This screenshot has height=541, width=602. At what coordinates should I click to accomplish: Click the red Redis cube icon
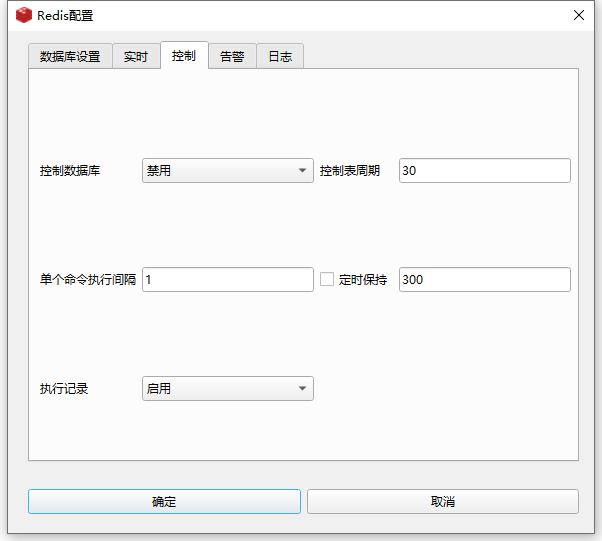pos(24,15)
